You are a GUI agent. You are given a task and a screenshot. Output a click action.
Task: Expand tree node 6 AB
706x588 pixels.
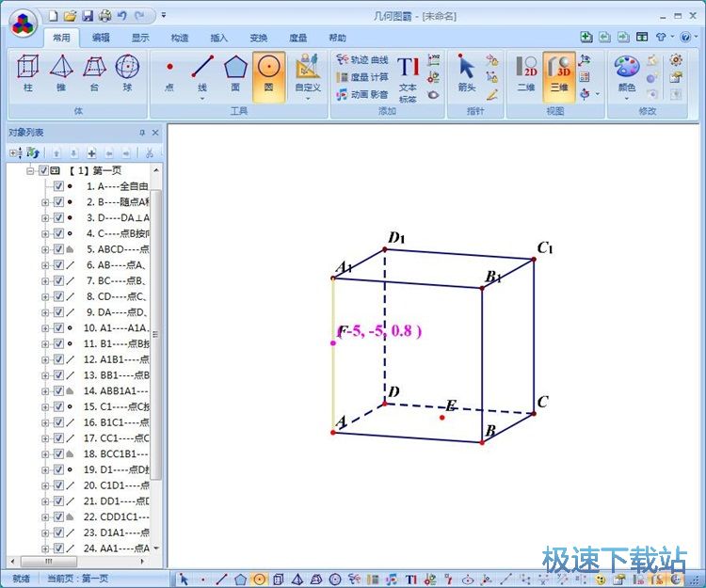click(x=45, y=265)
